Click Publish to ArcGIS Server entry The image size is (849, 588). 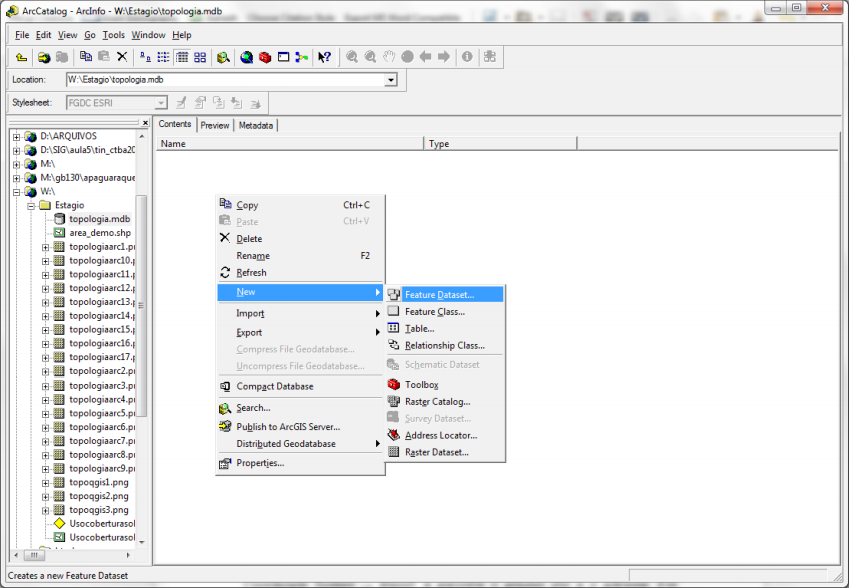click(301, 427)
